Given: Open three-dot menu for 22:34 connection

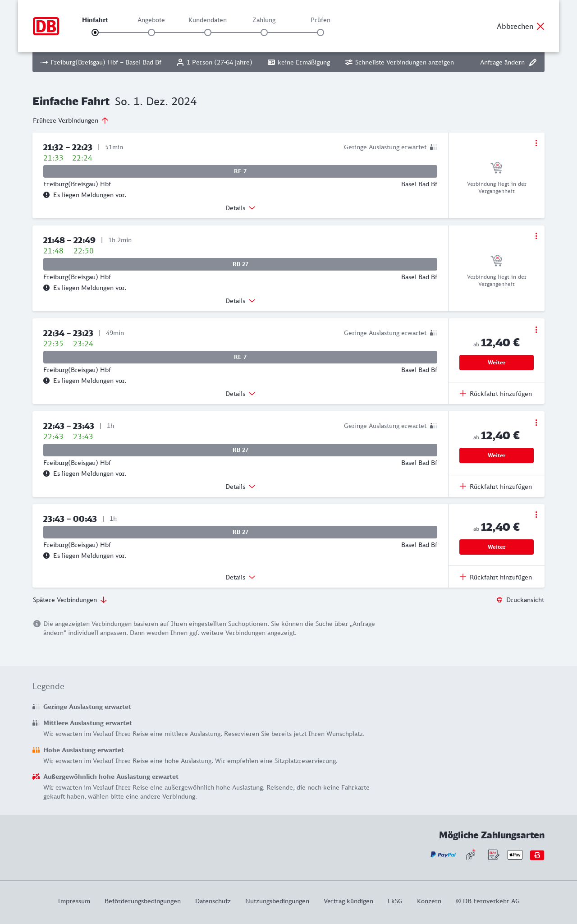Looking at the screenshot, I should (536, 330).
